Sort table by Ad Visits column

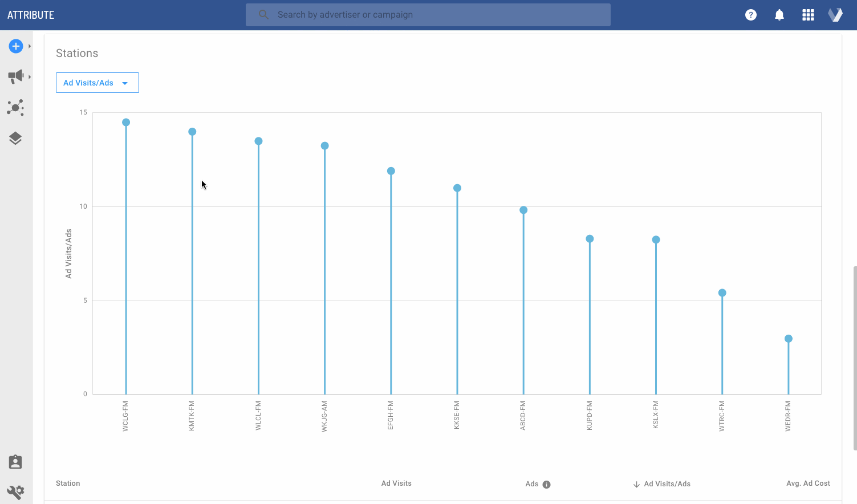(396, 483)
